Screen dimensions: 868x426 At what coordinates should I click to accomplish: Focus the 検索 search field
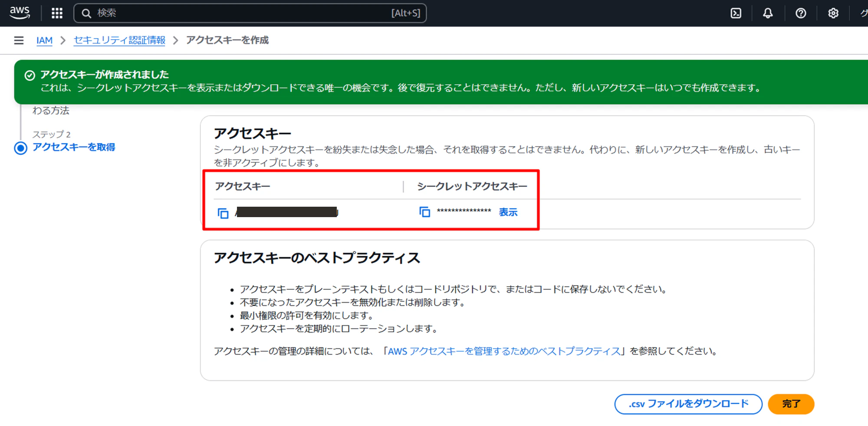click(250, 13)
